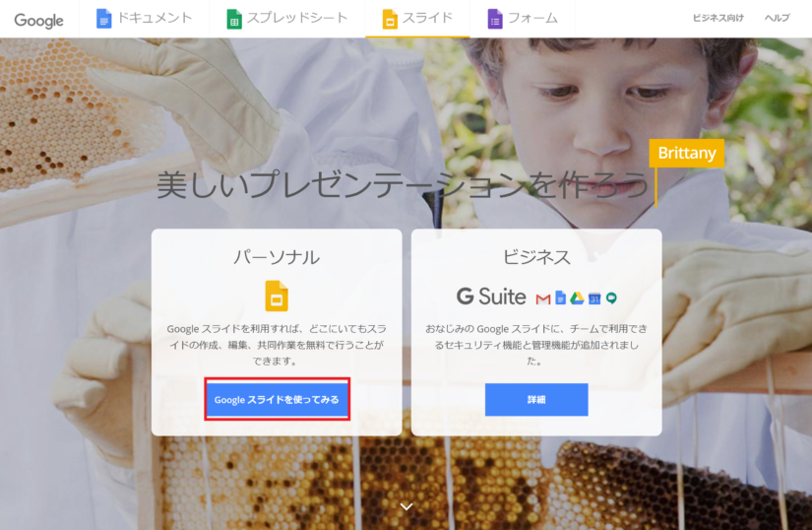Open the ヘルプ link
The image size is (812, 530).
[778, 18]
